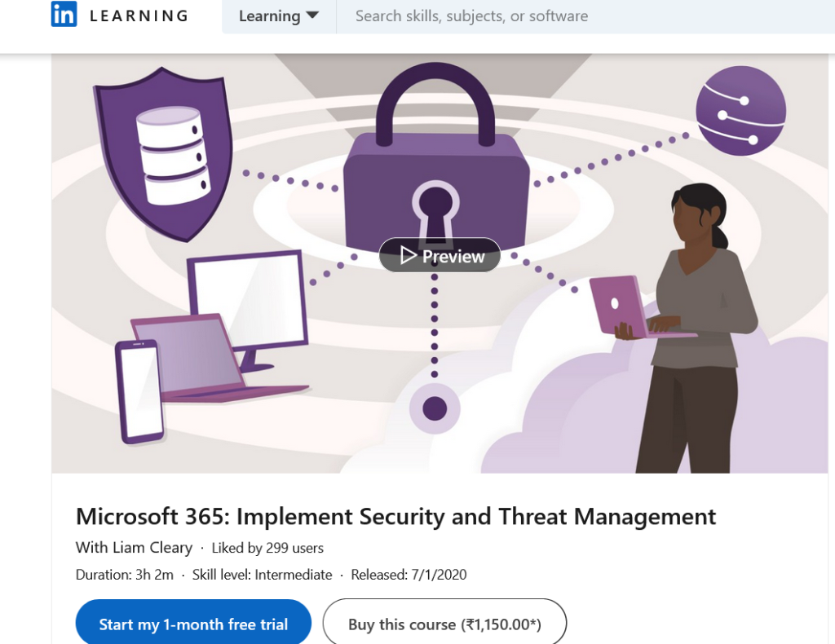Click the smartphone illustration in the artwork
Screen dimensions: 835x644
coord(139,391)
